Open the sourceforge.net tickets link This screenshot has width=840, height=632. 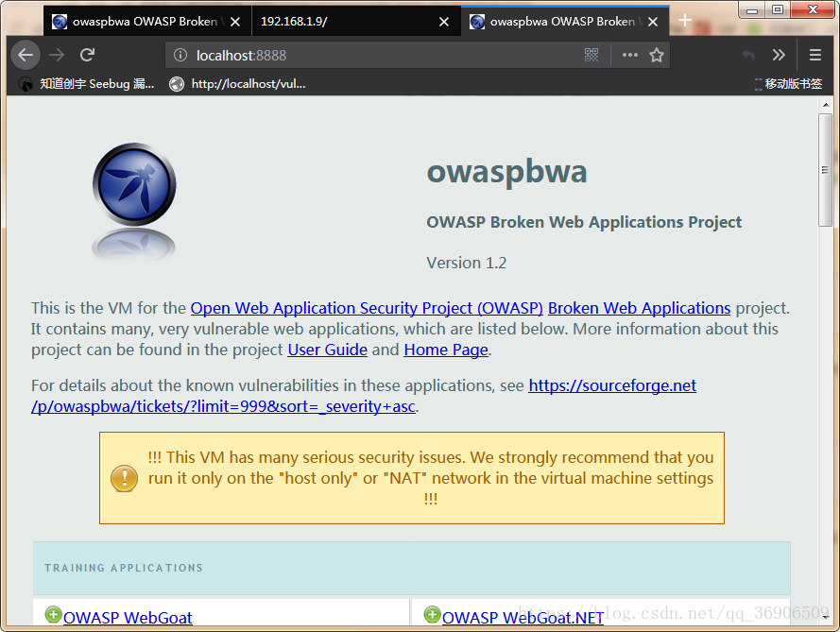coord(364,396)
